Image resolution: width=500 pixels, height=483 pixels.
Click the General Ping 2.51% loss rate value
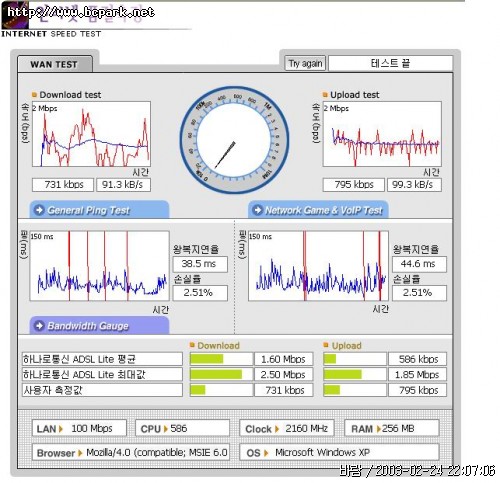pos(200,293)
